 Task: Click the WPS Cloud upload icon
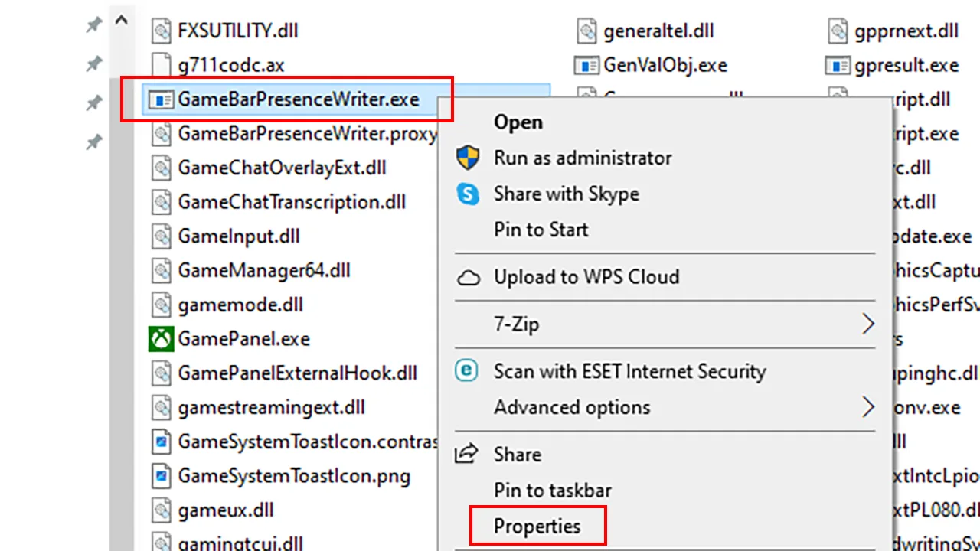click(x=468, y=277)
